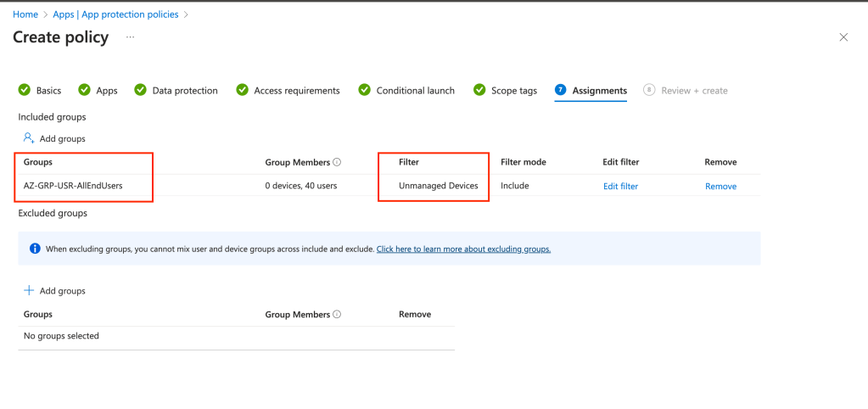Click the plus icon under Excluded groups

tap(29, 291)
